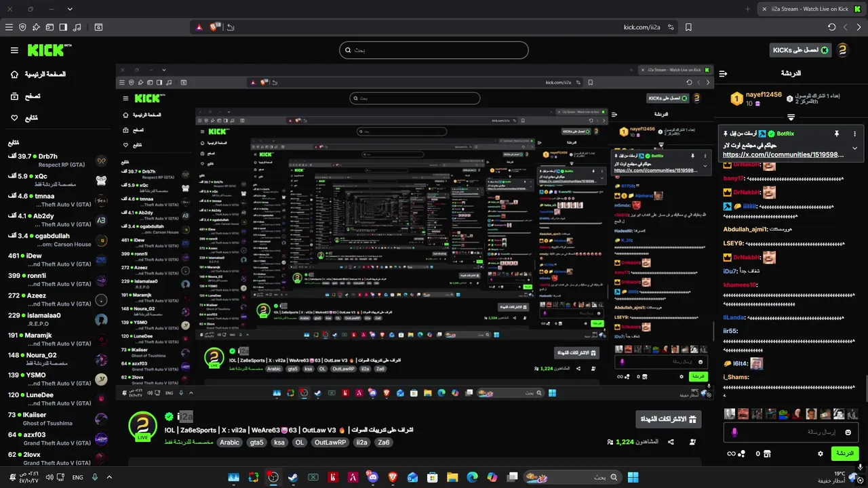This screenshot has height=488, width=868.
Task: Open the browser wallet toolbar icon
Action: pyautogui.click(x=50, y=27)
